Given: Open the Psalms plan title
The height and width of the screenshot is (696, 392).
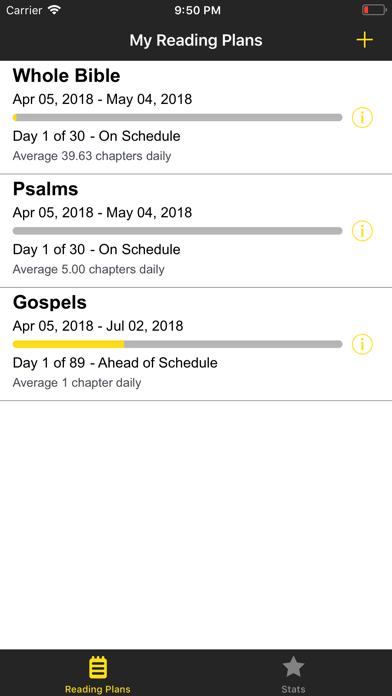Looking at the screenshot, I should tap(45, 190).
